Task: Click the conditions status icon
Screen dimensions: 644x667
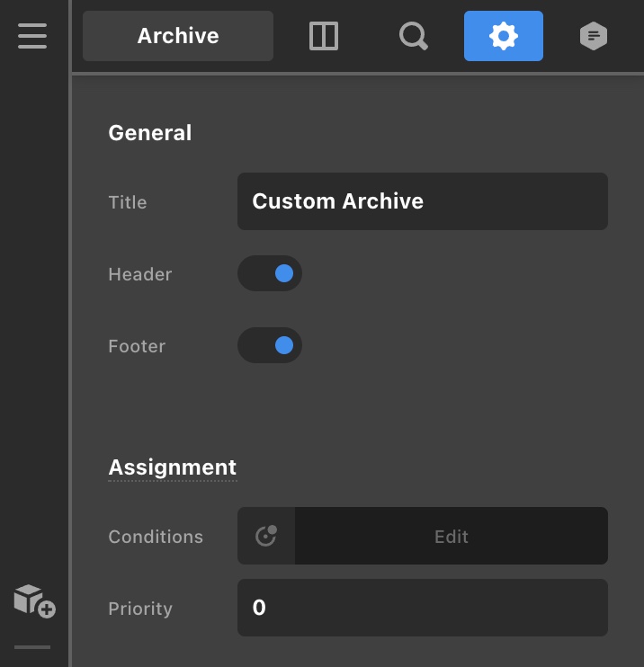Action: [266, 536]
